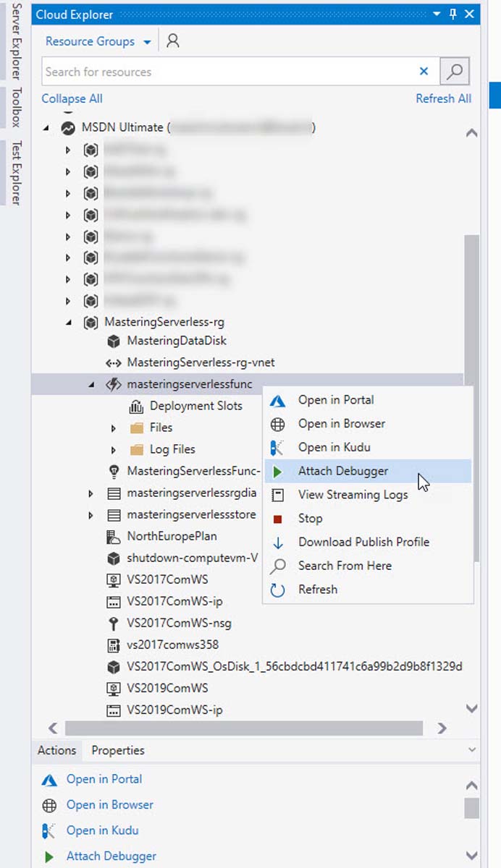The image size is (501, 868).
Task: Click the search magnifier button
Action: pyautogui.click(x=455, y=72)
